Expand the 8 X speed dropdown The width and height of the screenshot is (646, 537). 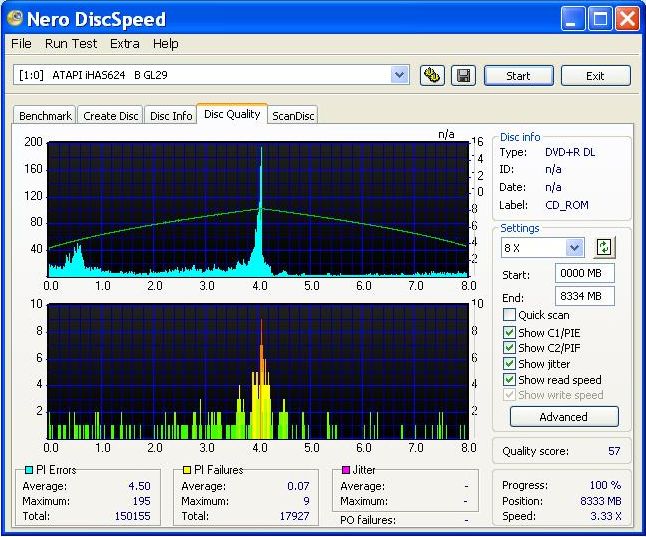(574, 247)
